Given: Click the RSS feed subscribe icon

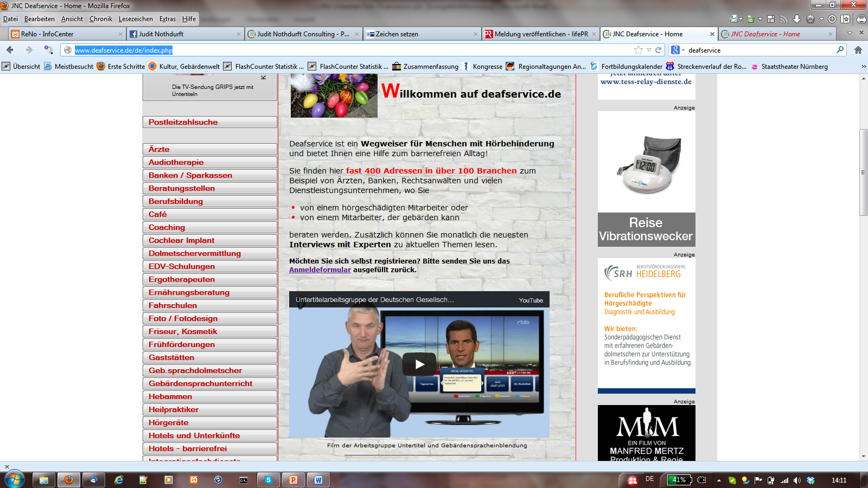Looking at the screenshot, I should tap(783, 19).
